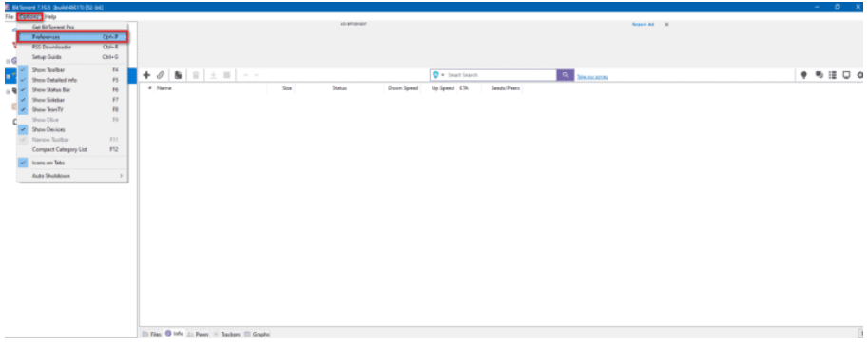Toggle Show Status Bar option
The height and width of the screenshot is (347, 868).
coord(72,89)
